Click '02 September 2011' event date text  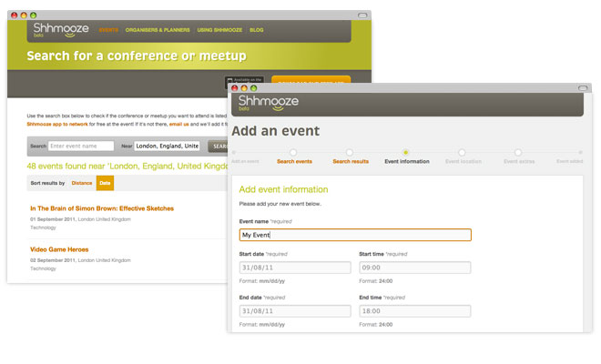[53, 260]
